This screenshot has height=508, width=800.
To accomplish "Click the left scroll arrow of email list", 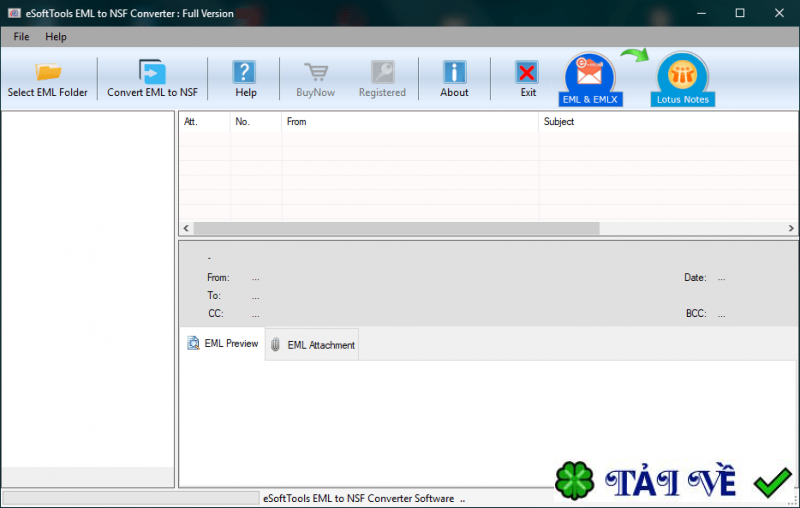I will tap(186, 228).
